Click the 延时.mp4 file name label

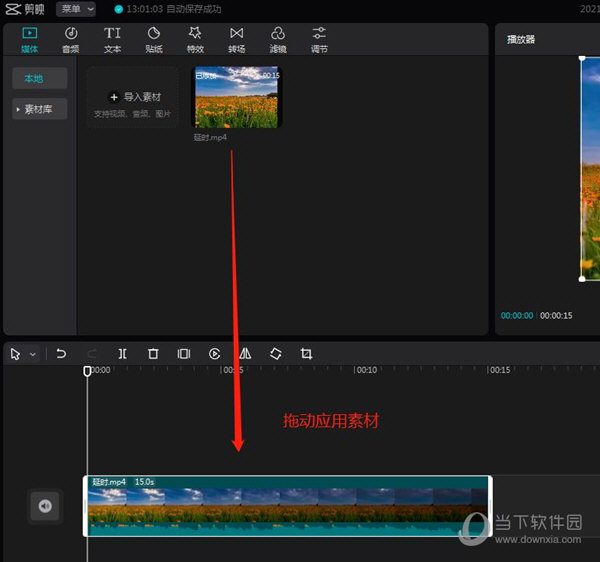tap(210, 137)
